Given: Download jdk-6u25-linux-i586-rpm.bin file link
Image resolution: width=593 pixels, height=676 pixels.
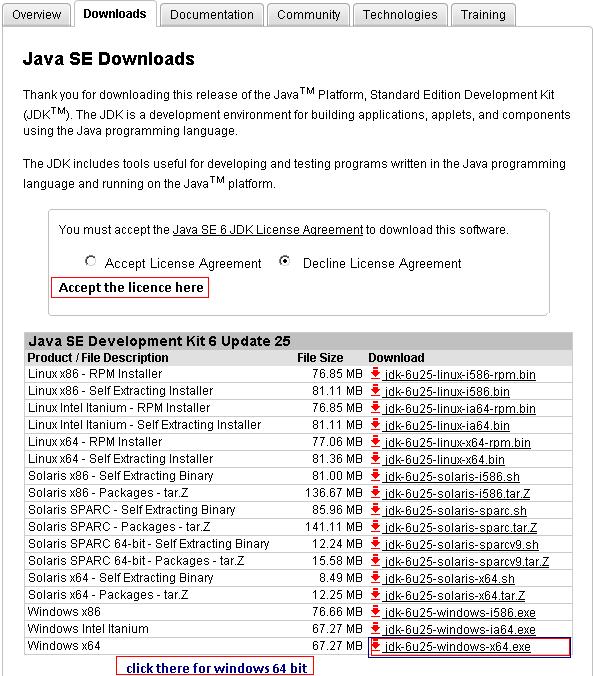Looking at the screenshot, I should click(x=460, y=375).
